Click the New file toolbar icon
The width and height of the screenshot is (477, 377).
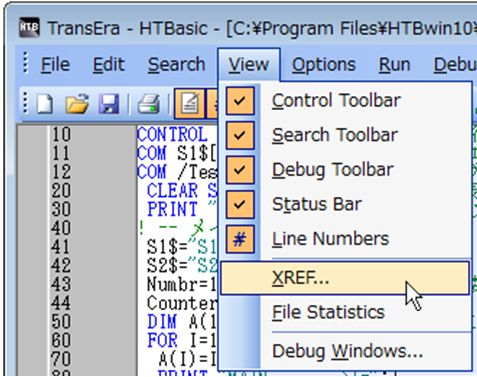[45, 104]
